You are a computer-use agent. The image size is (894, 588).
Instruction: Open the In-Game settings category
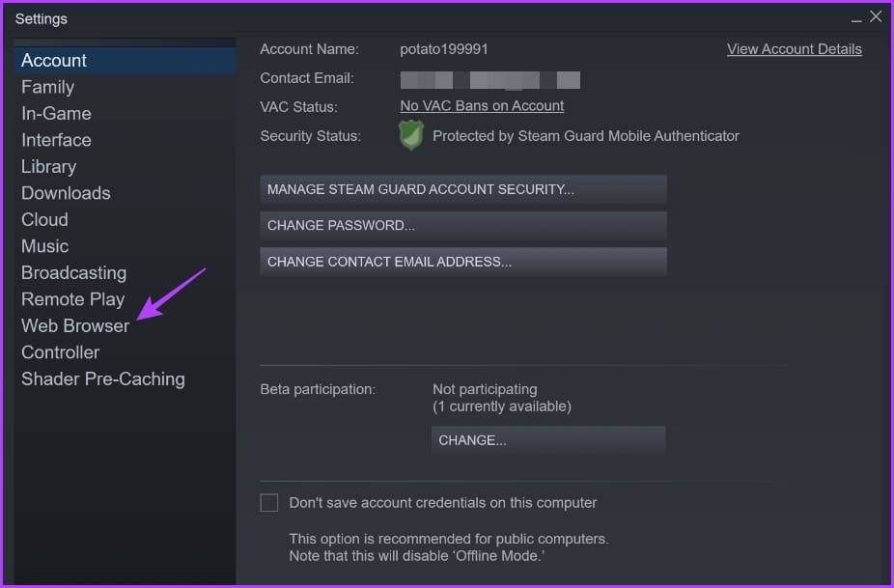[x=56, y=114]
